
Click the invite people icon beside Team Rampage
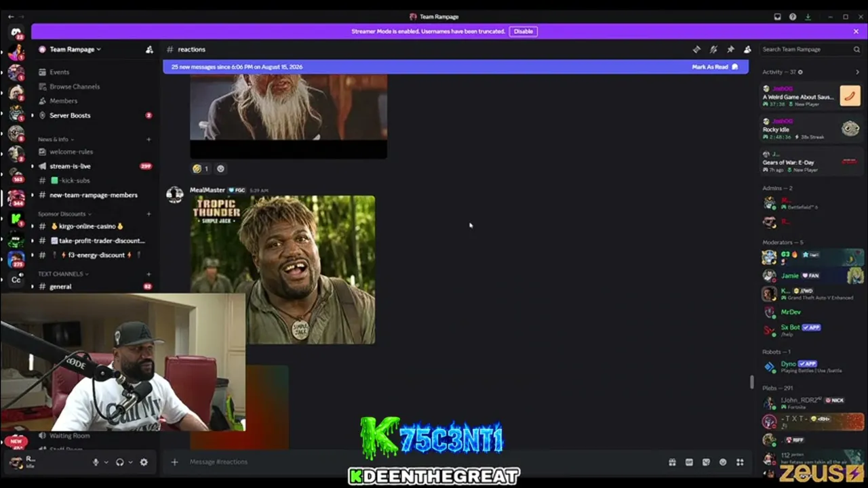coord(149,49)
